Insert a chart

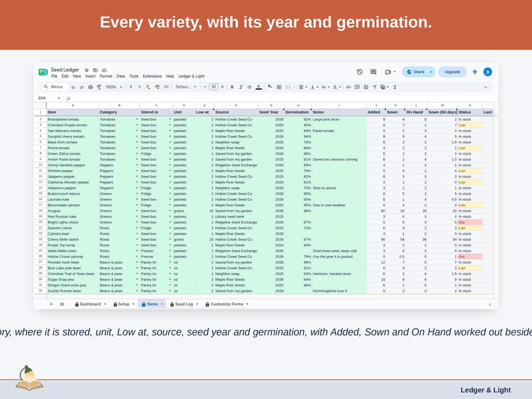tap(366, 87)
